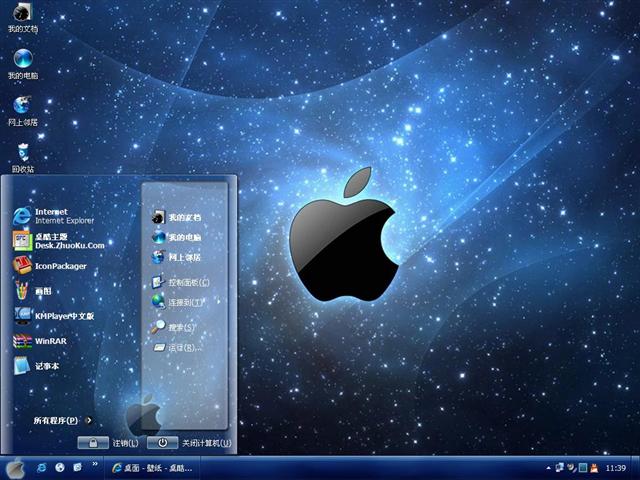Click the orange tray icon beside clock
Image resolution: width=640 pixels, height=480 pixels.
tap(594, 468)
